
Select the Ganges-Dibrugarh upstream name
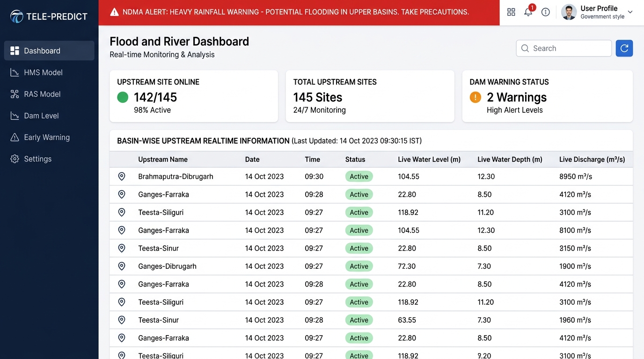point(167,266)
